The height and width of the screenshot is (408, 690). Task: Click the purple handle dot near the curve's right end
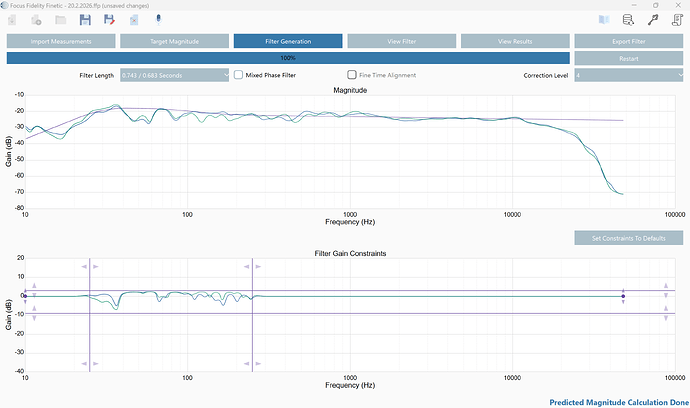[x=623, y=296]
